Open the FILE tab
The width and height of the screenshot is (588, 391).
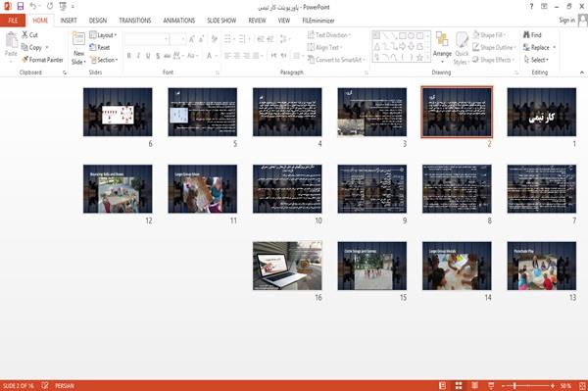click(13, 21)
